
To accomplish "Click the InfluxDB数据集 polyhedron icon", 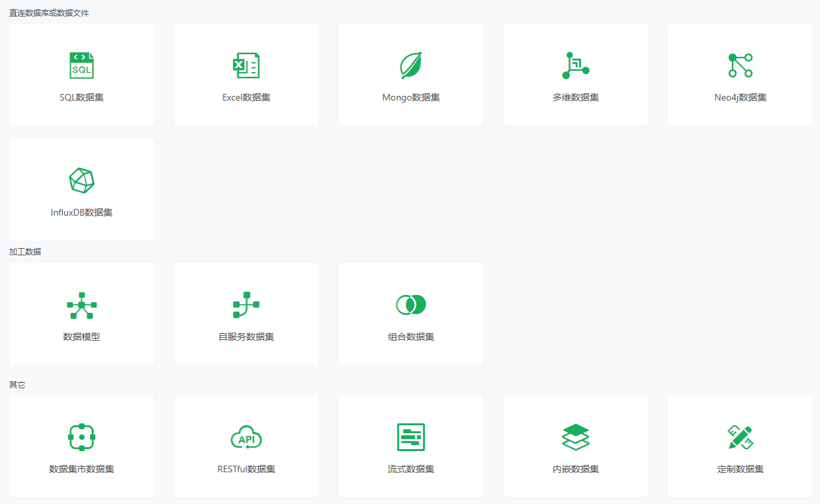I will 81,181.
